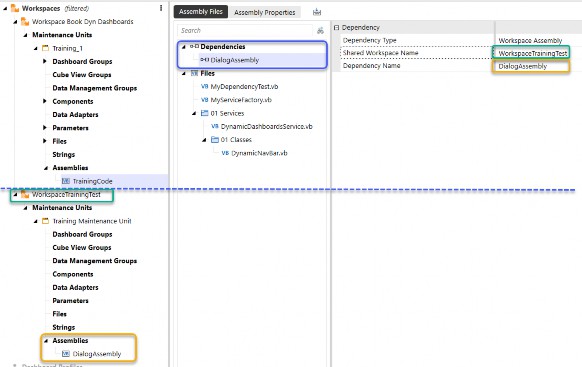Click the WorkspaceTrainingTest workspace icon
Image resolution: width=582 pixels, height=367 pixels.
[25, 194]
